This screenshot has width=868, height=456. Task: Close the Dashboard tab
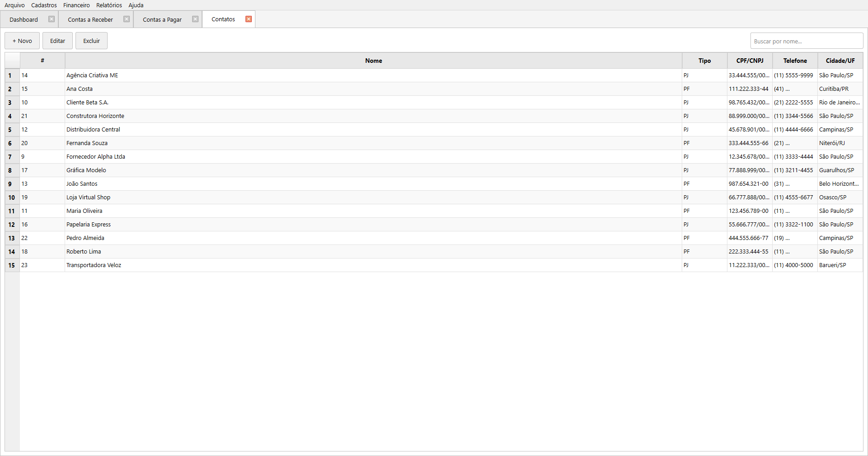[52, 19]
